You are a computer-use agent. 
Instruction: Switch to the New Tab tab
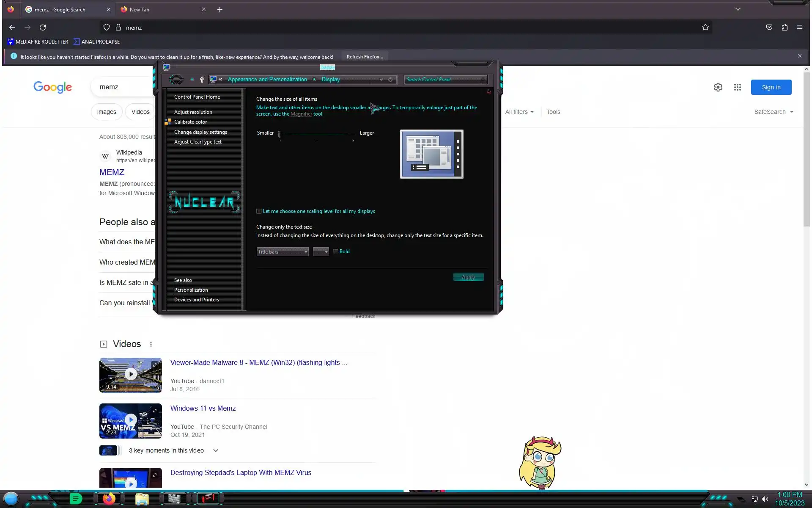(140, 9)
